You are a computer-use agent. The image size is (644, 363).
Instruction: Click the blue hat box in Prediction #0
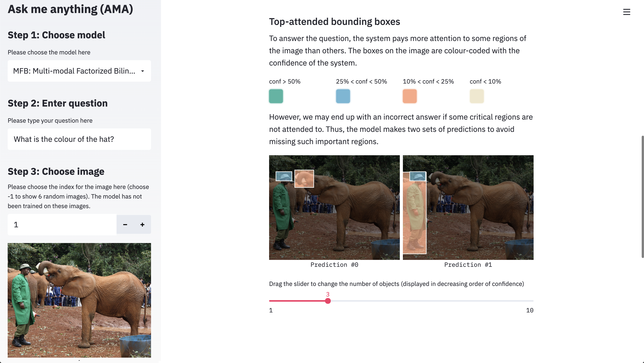click(284, 176)
